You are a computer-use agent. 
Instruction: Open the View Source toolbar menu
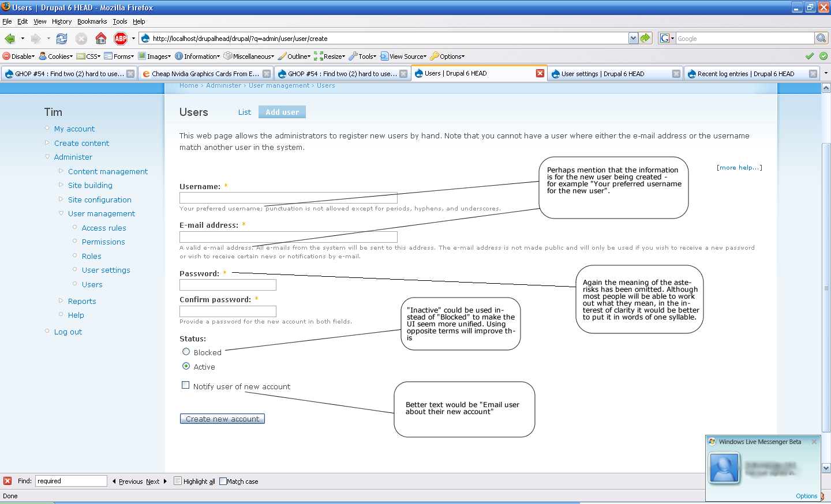pyautogui.click(x=403, y=57)
